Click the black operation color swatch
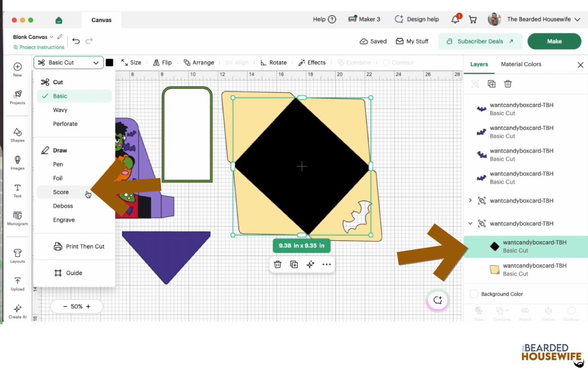This screenshot has width=588, height=374. pos(110,63)
